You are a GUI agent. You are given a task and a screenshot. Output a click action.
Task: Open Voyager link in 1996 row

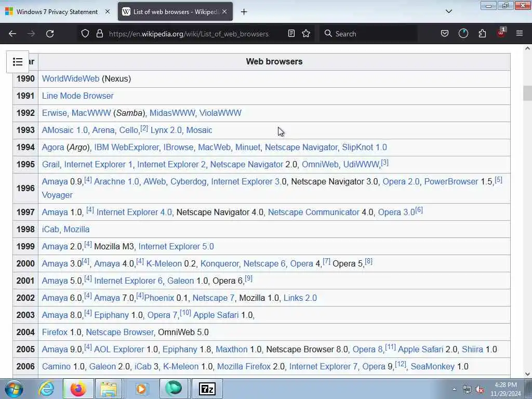click(57, 195)
